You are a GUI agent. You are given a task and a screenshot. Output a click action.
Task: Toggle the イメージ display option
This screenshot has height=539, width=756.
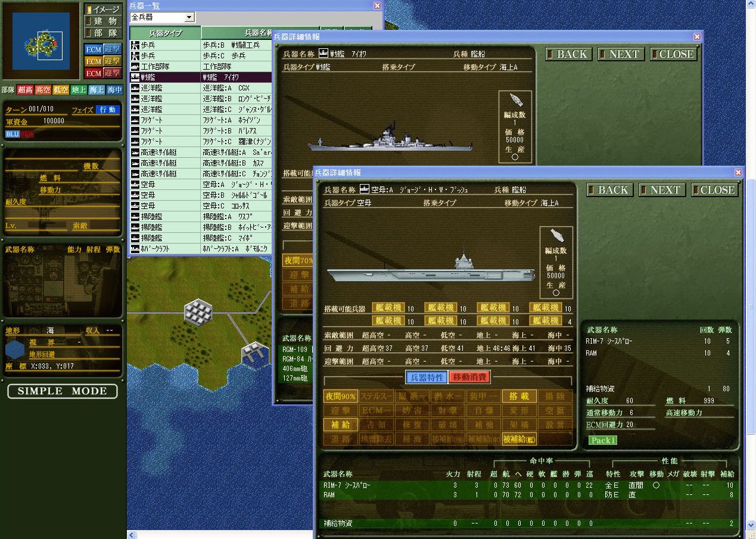click(x=103, y=10)
